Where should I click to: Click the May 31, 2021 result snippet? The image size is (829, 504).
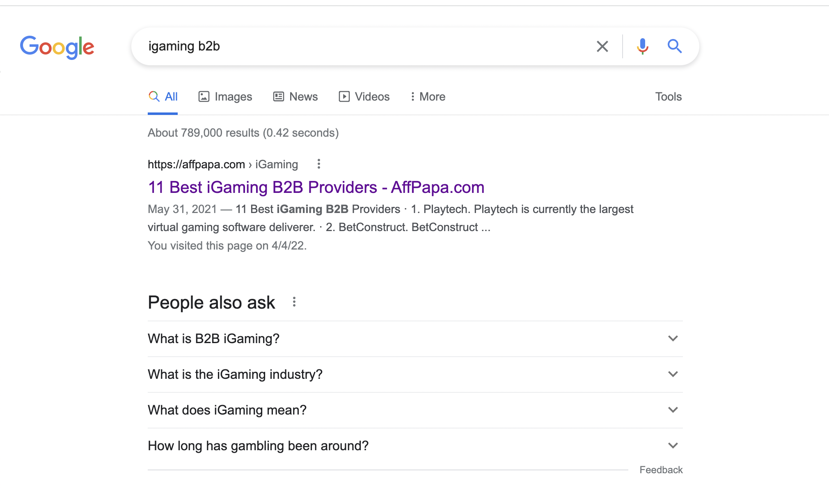click(390, 218)
